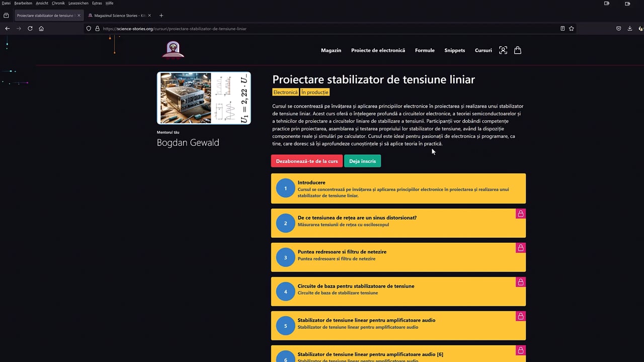Open the user account icon in site header
The image size is (644, 362).
pos(503,50)
